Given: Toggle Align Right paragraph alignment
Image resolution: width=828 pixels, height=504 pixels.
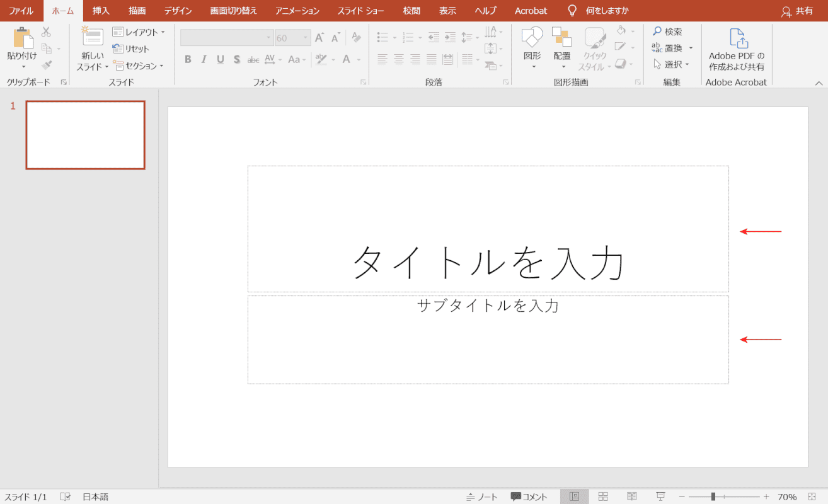Looking at the screenshot, I should (415, 60).
